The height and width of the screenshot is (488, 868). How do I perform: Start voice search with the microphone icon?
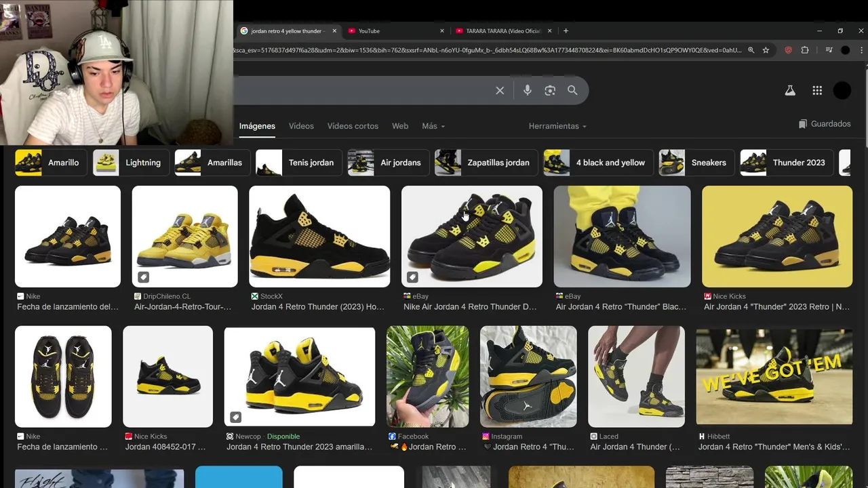point(528,90)
